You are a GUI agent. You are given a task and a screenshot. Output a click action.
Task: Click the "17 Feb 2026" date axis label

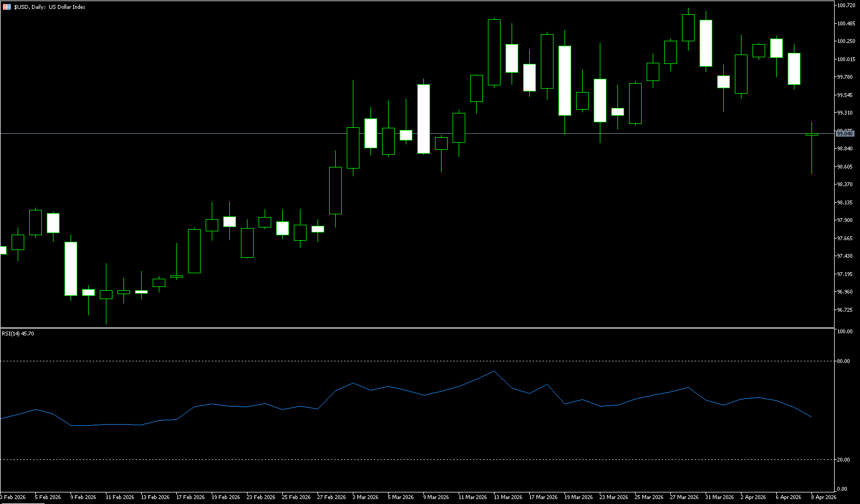point(190,497)
